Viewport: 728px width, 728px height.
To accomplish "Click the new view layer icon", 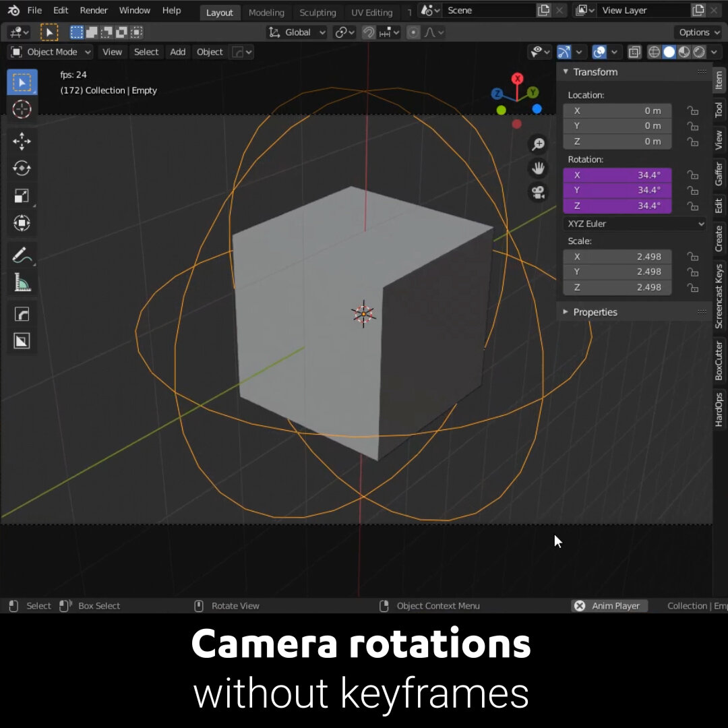I will click(x=698, y=10).
